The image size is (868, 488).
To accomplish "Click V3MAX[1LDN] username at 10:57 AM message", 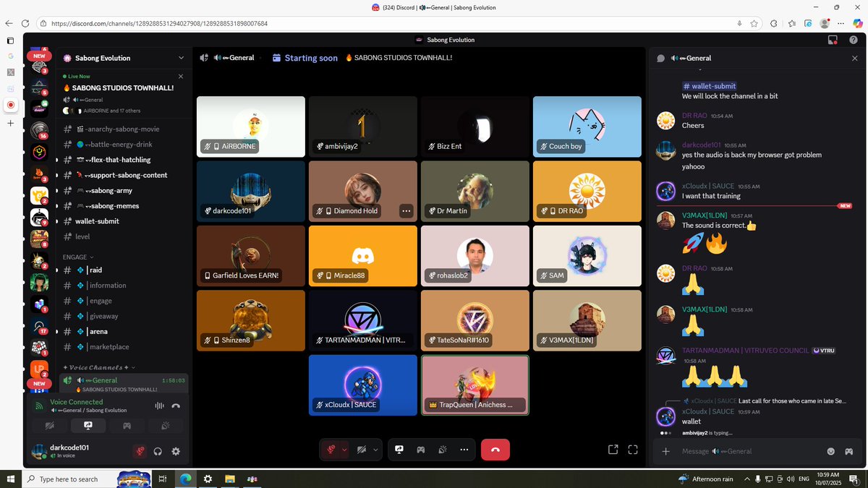I will [x=704, y=215].
